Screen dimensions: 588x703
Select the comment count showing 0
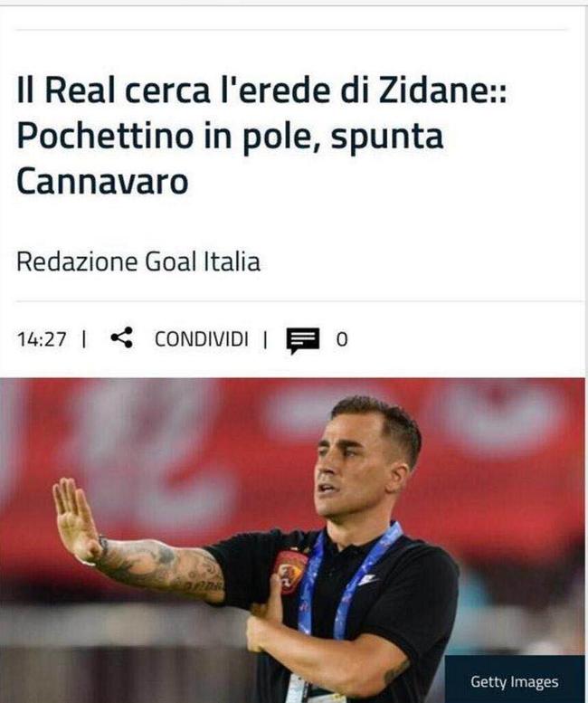tap(342, 339)
